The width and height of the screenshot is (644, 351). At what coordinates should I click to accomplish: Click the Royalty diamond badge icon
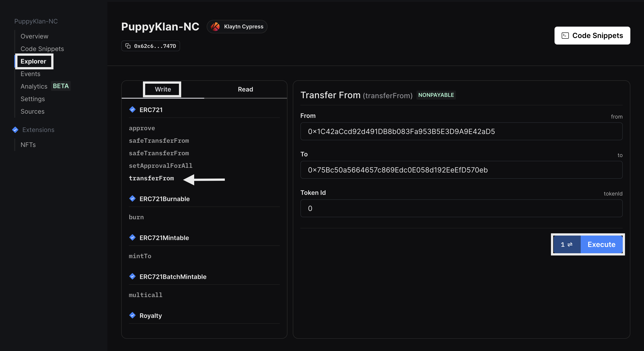[x=132, y=315]
